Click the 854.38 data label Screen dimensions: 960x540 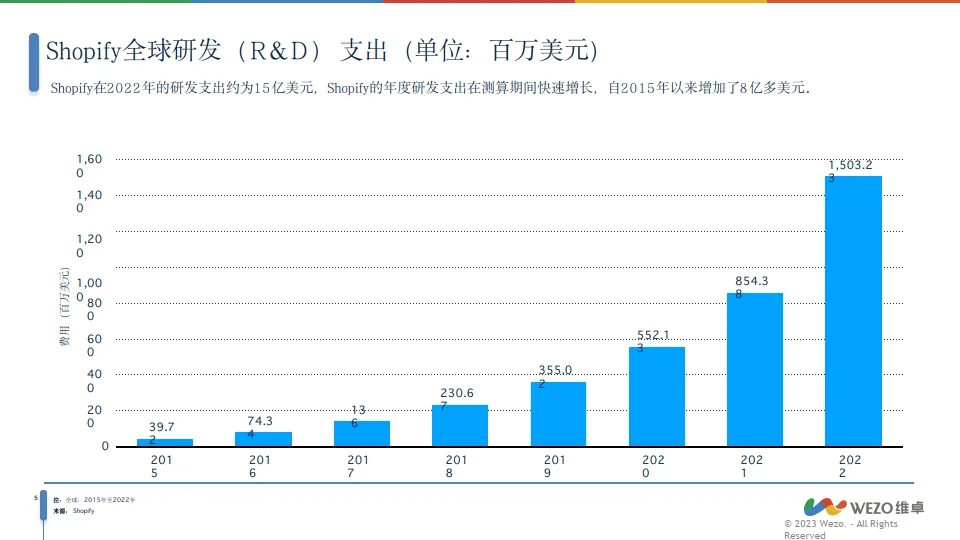[751, 287]
